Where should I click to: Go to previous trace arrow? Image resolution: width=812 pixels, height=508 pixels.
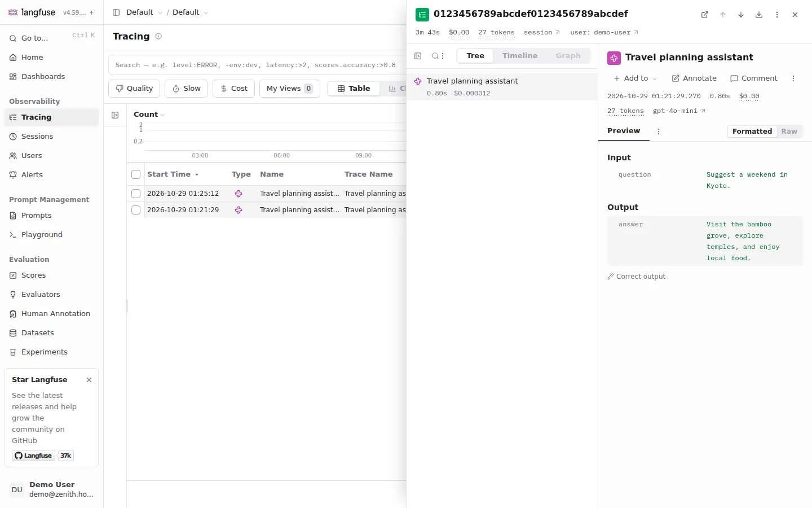point(723,15)
